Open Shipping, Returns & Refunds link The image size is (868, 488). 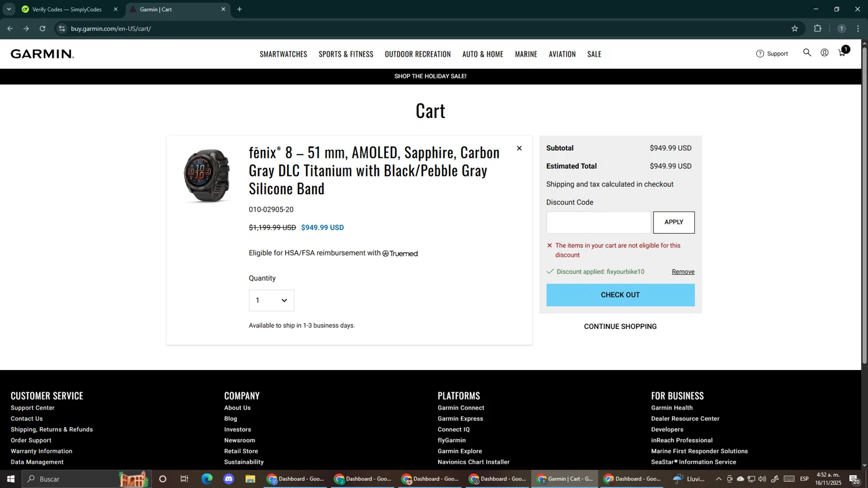pyautogui.click(x=52, y=430)
